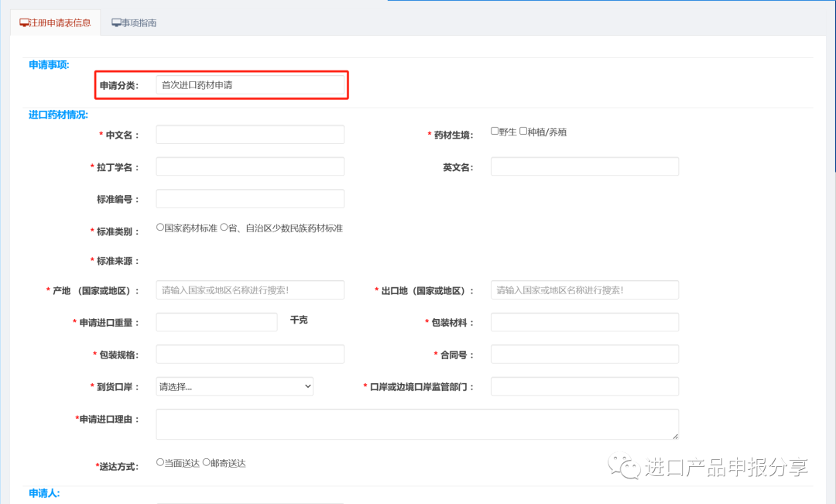The height and width of the screenshot is (504, 836).
Task: Switch to the 注册申请表信息 tab
Action: [54, 22]
